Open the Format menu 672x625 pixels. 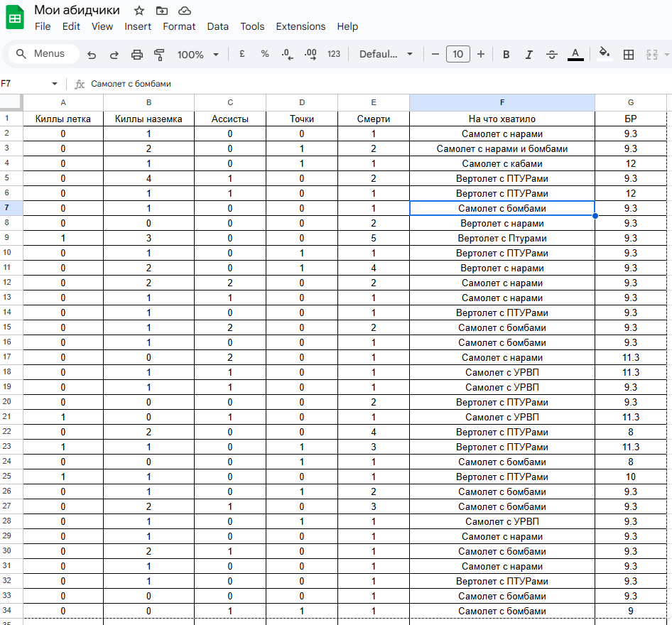[x=179, y=26]
